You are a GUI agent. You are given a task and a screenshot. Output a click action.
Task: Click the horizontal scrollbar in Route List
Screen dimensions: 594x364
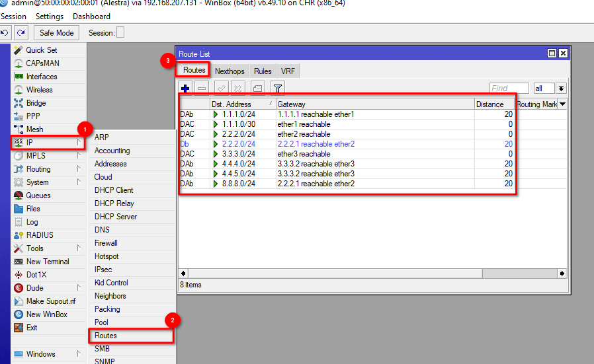click(331, 273)
